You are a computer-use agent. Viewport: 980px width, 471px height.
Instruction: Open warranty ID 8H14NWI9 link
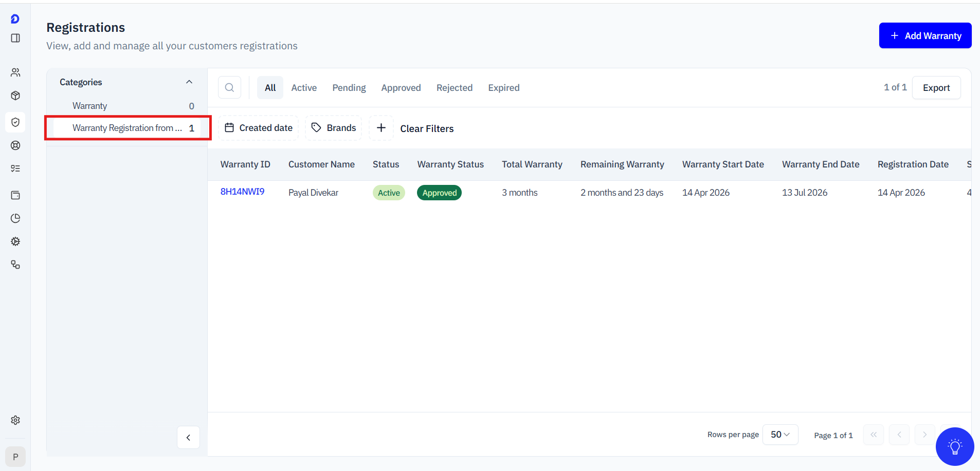(x=242, y=192)
